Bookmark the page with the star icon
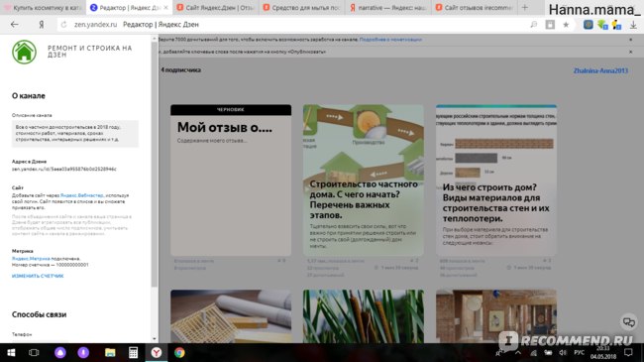The image size is (644, 362). pyautogui.click(x=566, y=25)
